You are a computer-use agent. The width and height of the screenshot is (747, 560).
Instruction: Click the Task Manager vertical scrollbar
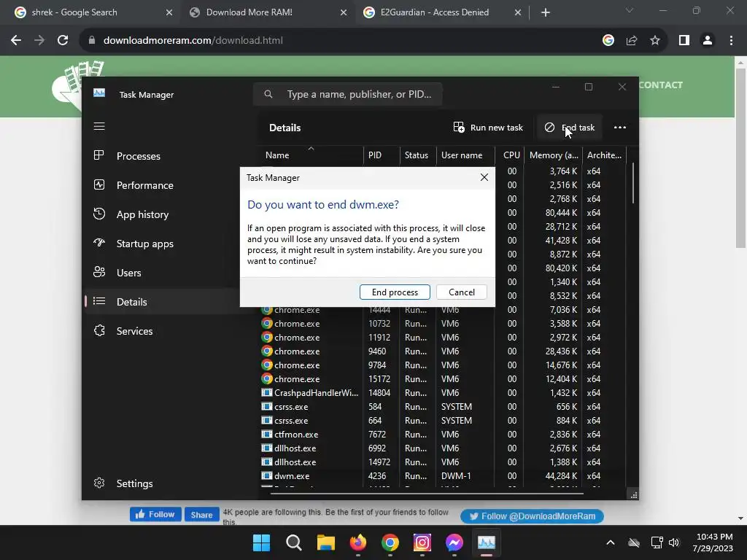click(633, 183)
